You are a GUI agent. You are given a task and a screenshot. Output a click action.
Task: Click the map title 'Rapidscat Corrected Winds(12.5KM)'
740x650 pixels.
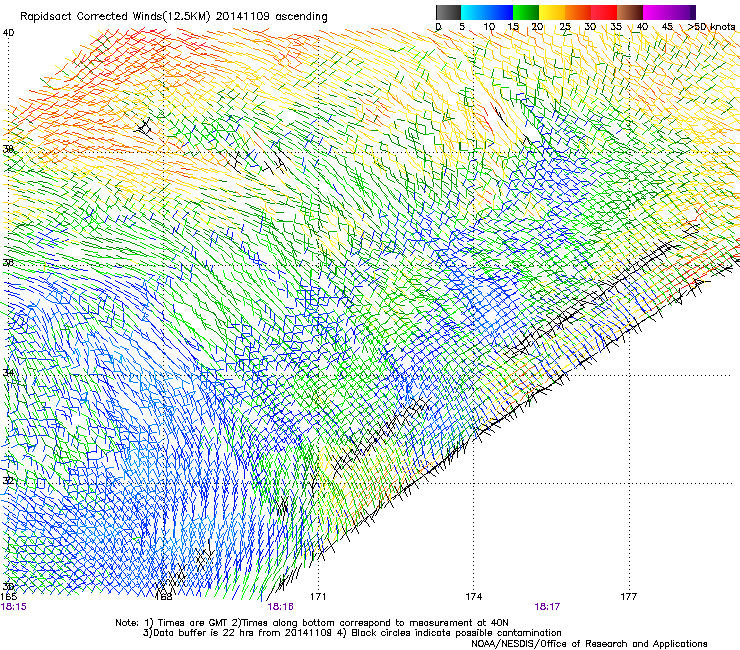115,17
